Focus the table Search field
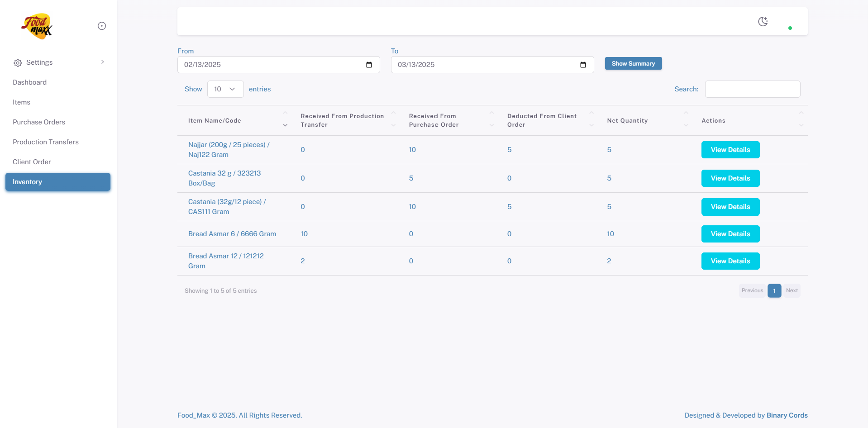Viewport: 868px width, 428px height. pyautogui.click(x=752, y=89)
